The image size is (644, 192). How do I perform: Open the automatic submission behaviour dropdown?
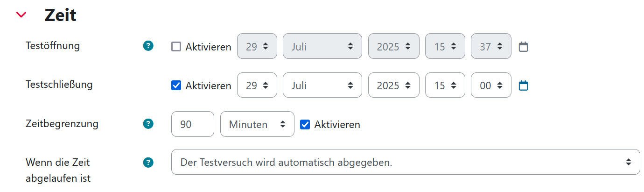(x=406, y=162)
